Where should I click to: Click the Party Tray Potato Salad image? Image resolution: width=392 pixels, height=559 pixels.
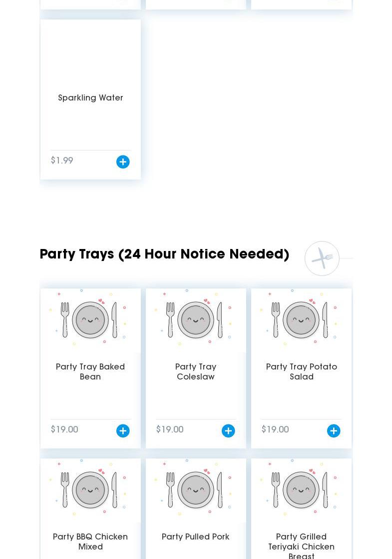302,318
